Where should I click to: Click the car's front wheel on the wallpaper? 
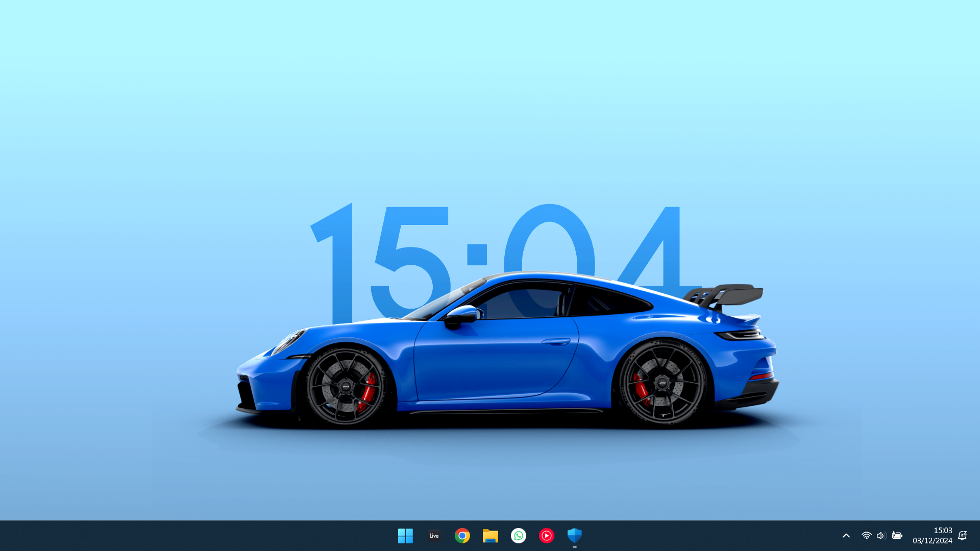(x=347, y=386)
